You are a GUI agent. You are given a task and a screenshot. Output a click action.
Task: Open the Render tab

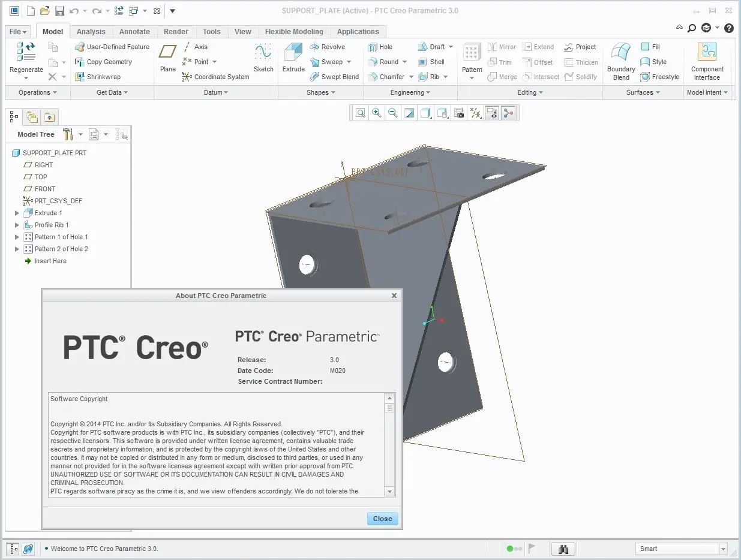pos(176,32)
